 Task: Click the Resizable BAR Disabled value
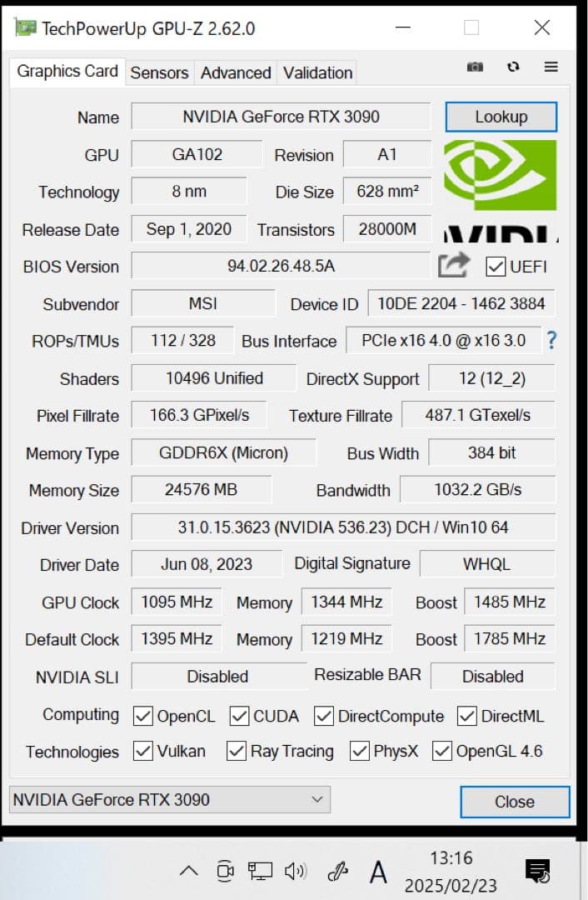(x=493, y=676)
